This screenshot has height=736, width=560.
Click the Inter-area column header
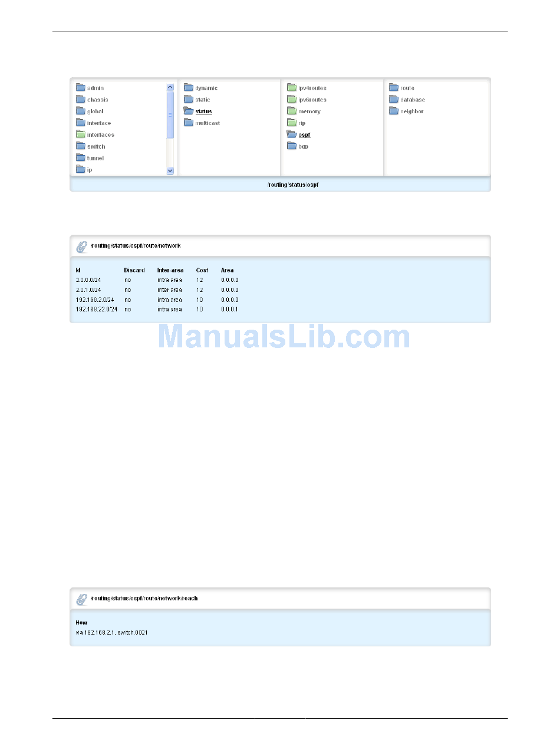[x=170, y=270]
